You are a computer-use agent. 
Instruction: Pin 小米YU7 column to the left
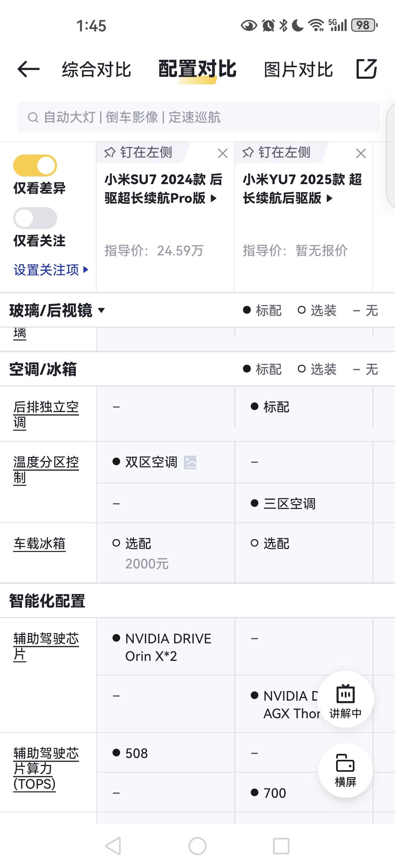tap(276, 152)
